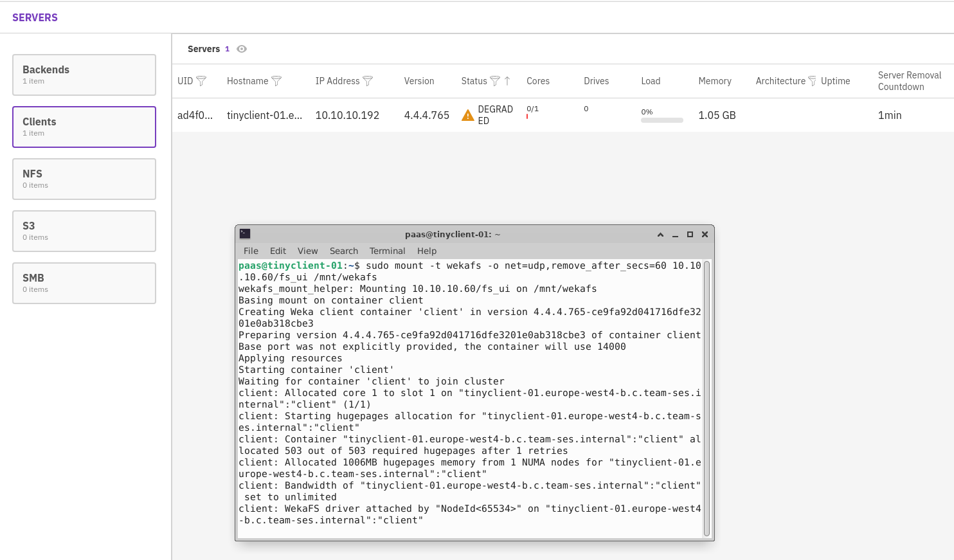Click the 1min removal countdown value
The image size is (954, 560).
pyautogui.click(x=890, y=115)
